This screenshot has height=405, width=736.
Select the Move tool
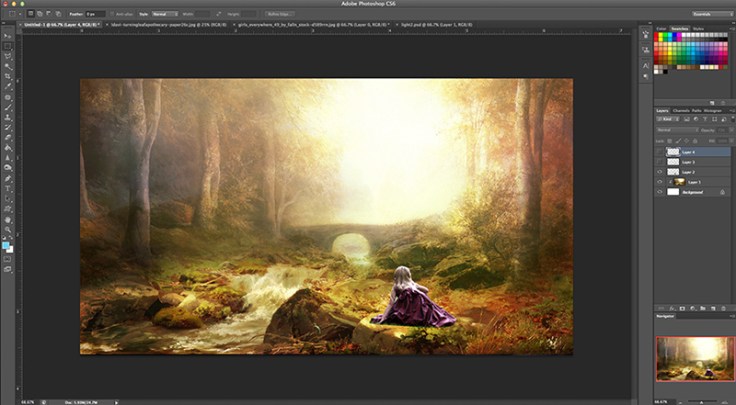pyautogui.click(x=8, y=36)
